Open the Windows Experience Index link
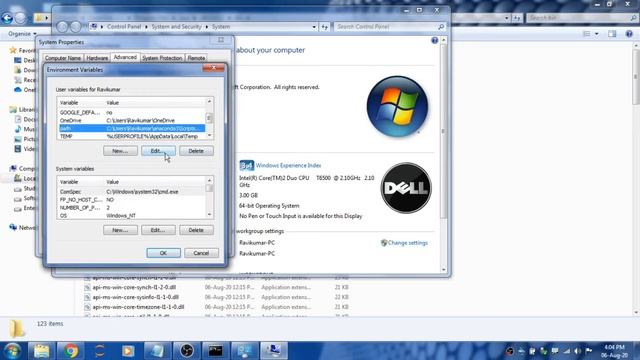 [x=288, y=165]
